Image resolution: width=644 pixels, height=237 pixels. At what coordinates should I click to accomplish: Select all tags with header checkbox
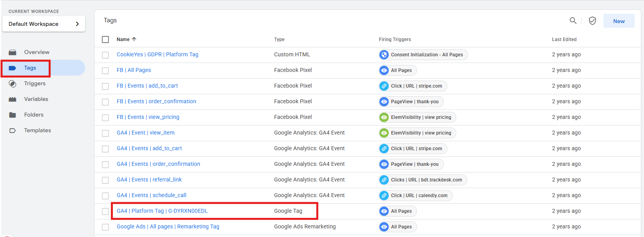(x=105, y=39)
